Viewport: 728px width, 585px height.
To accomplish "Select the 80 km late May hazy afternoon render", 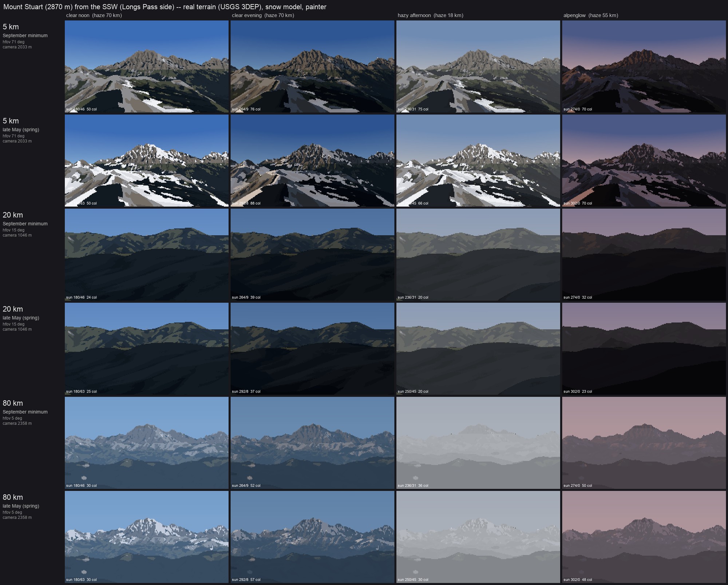I will click(478, 537).
